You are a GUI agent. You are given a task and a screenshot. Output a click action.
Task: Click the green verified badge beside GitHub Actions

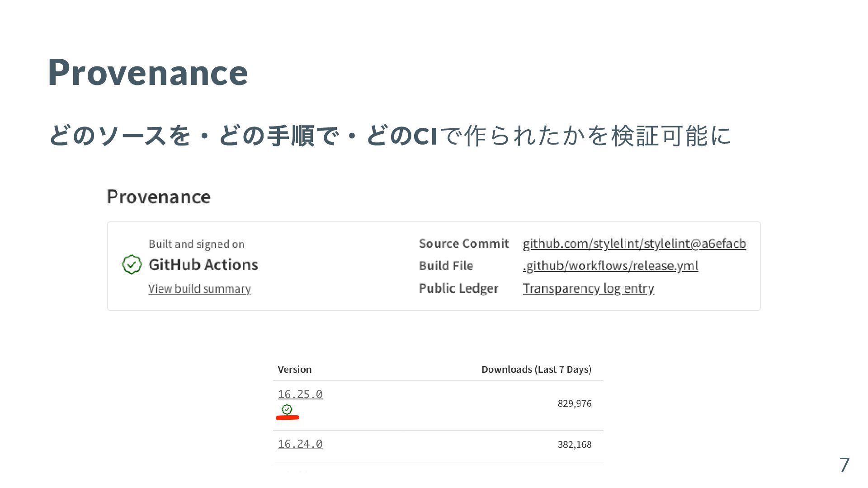point(132,264)
